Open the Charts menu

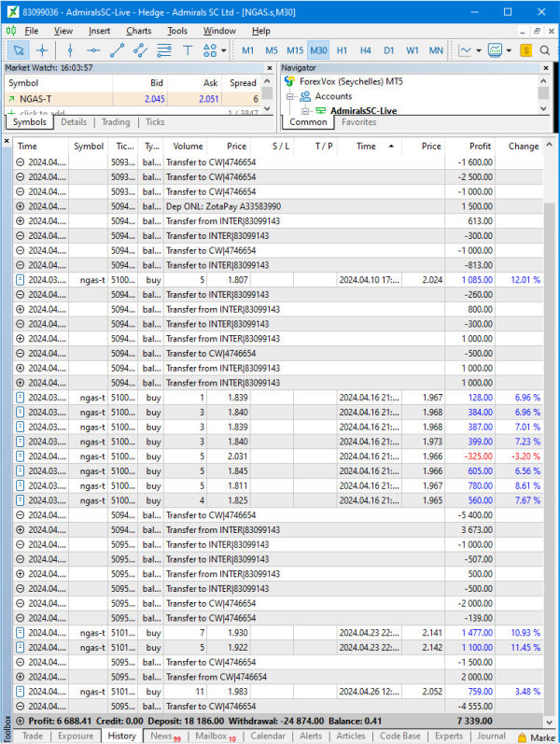click(138, 31)
